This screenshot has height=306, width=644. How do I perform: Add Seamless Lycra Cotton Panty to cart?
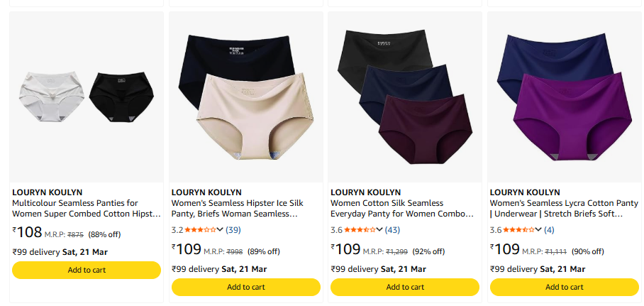pos(564,287)
